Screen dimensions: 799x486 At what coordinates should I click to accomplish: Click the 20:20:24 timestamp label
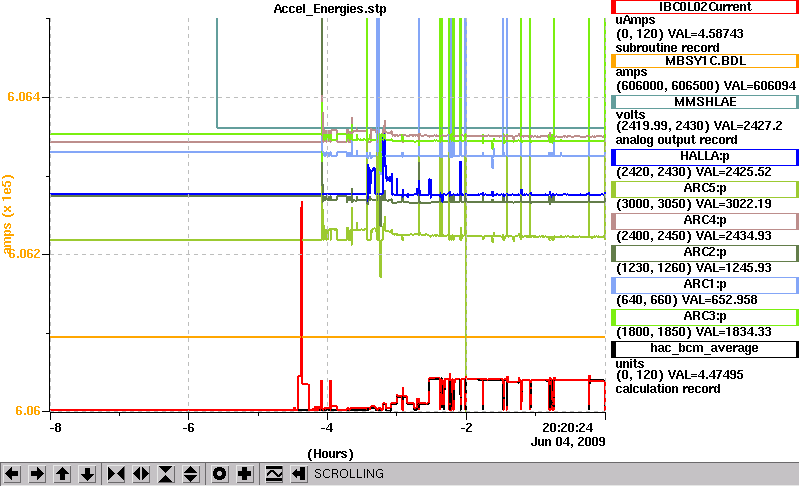click(568, 428)
